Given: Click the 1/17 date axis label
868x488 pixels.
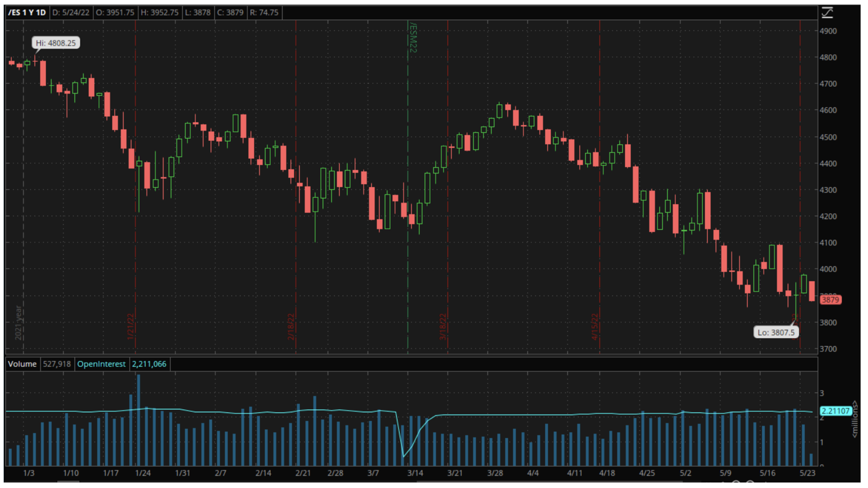Looking at the screenshot, I should pos(111,473).
